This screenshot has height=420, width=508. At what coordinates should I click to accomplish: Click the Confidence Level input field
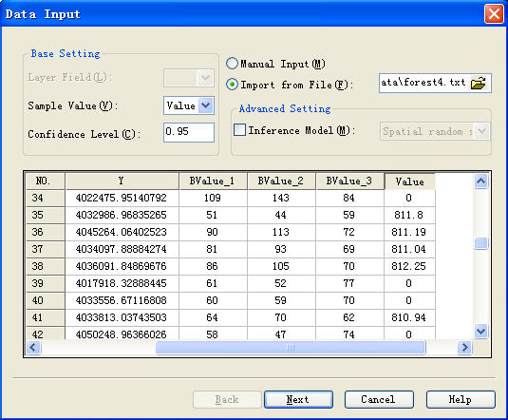point(189,132)
